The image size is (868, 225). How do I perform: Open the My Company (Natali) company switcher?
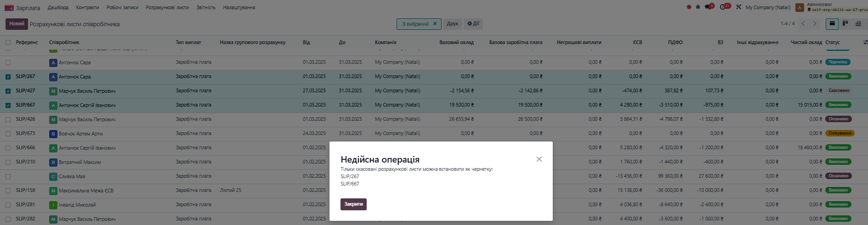click(768, 7)
